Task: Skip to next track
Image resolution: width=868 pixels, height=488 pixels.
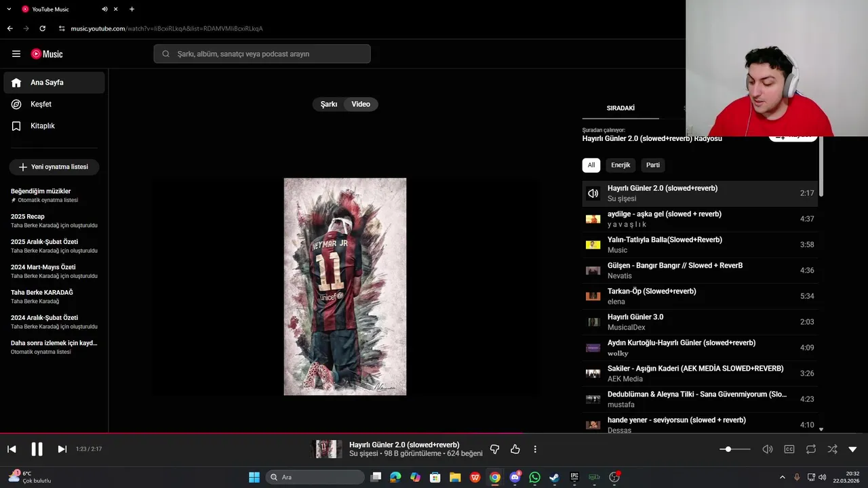Action: 62,449
